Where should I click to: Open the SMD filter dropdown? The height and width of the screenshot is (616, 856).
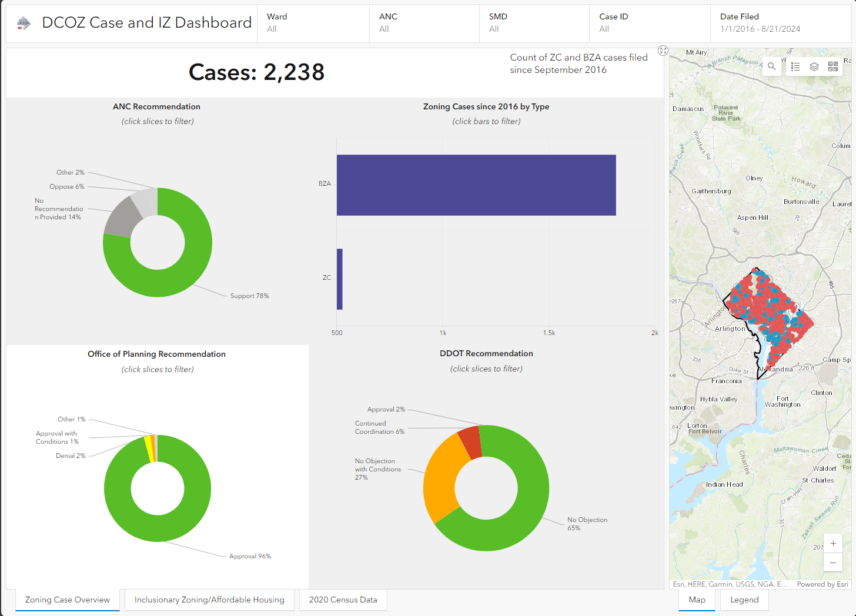pos(534,23)
